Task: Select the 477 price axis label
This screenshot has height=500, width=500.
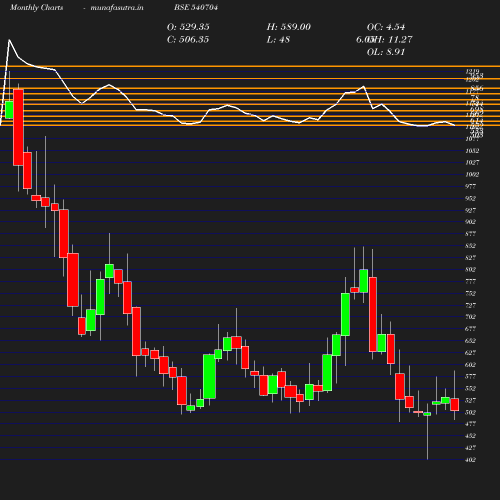Action: coord(470,424)
